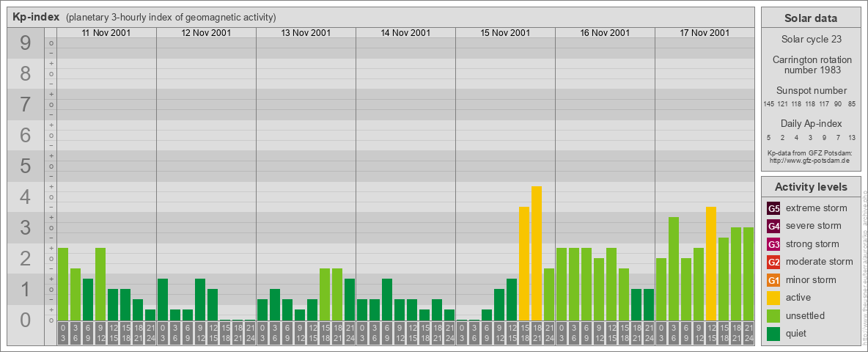
Task: Select the 13 Nov 2001 day header
Action: 306,33
